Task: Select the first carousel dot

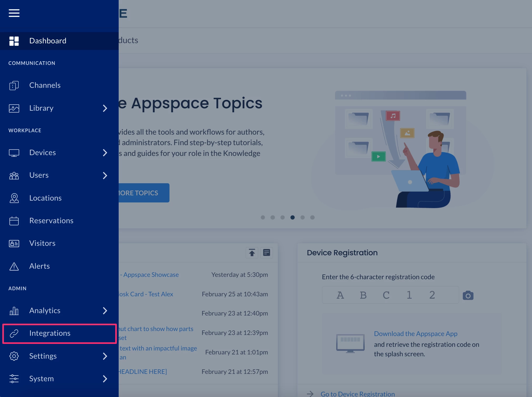Action: tap(263, 217)
